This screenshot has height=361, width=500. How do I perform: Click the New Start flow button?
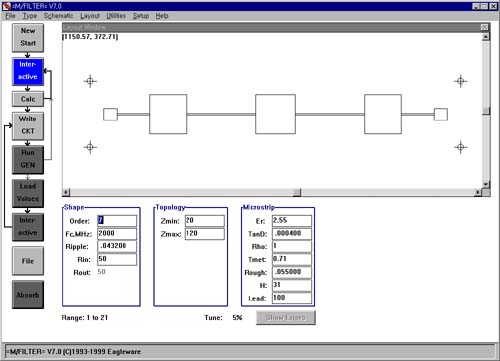(x=28, y=37)
